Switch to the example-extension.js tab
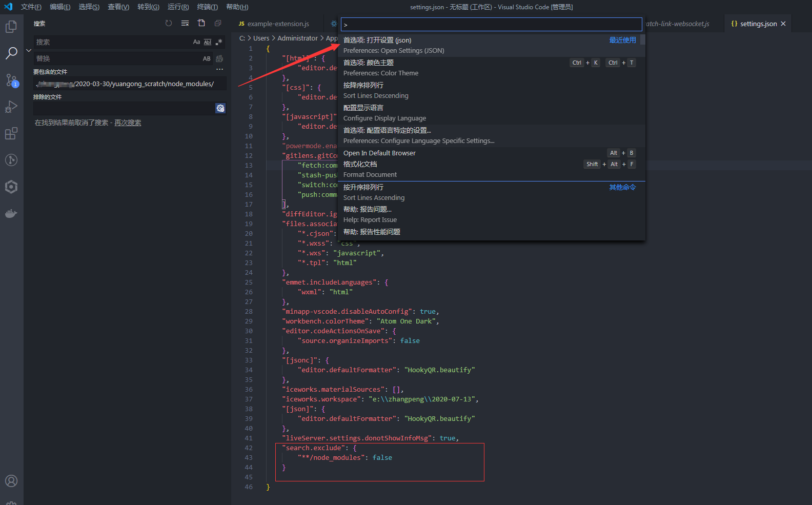Screen dimensions: 812x505 278,24
